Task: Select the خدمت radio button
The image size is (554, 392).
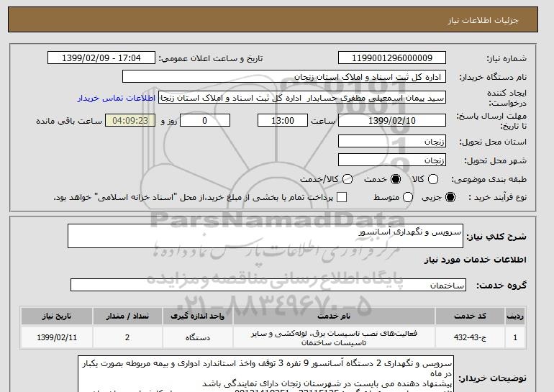Action: tap(396, 179)
